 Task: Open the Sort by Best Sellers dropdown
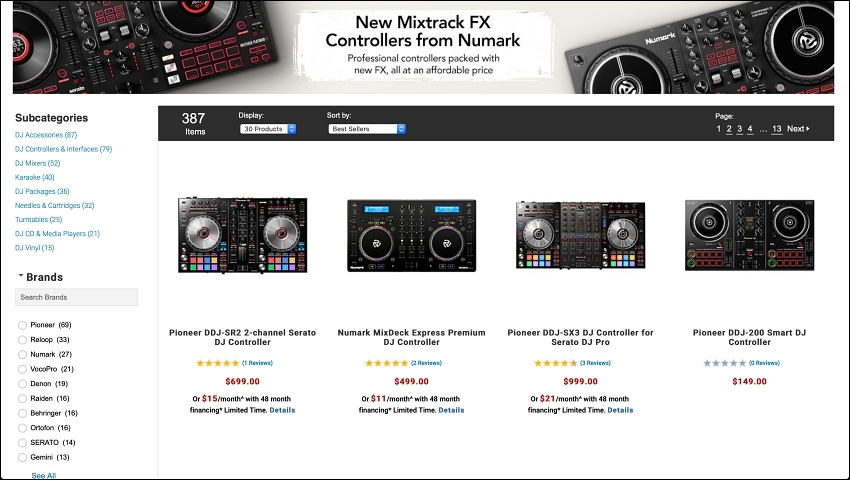[367, 129]
